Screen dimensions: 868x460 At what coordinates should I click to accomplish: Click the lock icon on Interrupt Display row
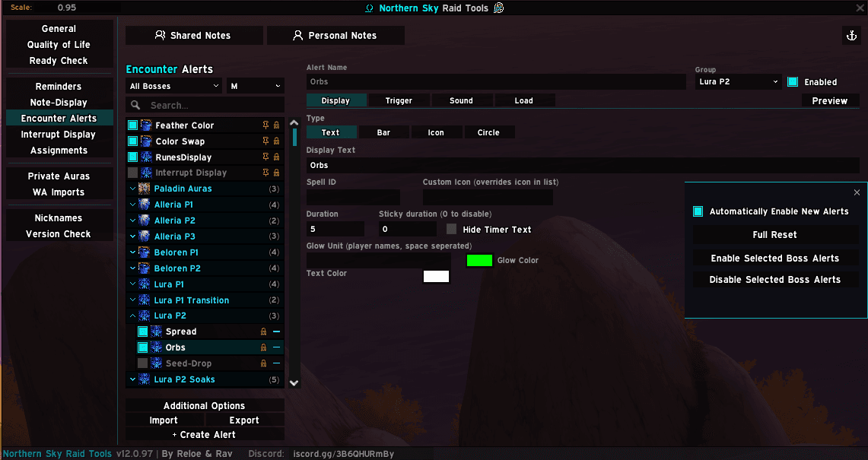(x=276, y=173)
